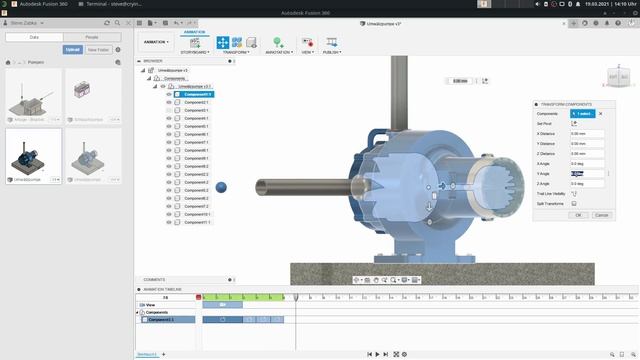Refresh the data panel
Screen dimensions: 640x360
(x=107, y=23)
